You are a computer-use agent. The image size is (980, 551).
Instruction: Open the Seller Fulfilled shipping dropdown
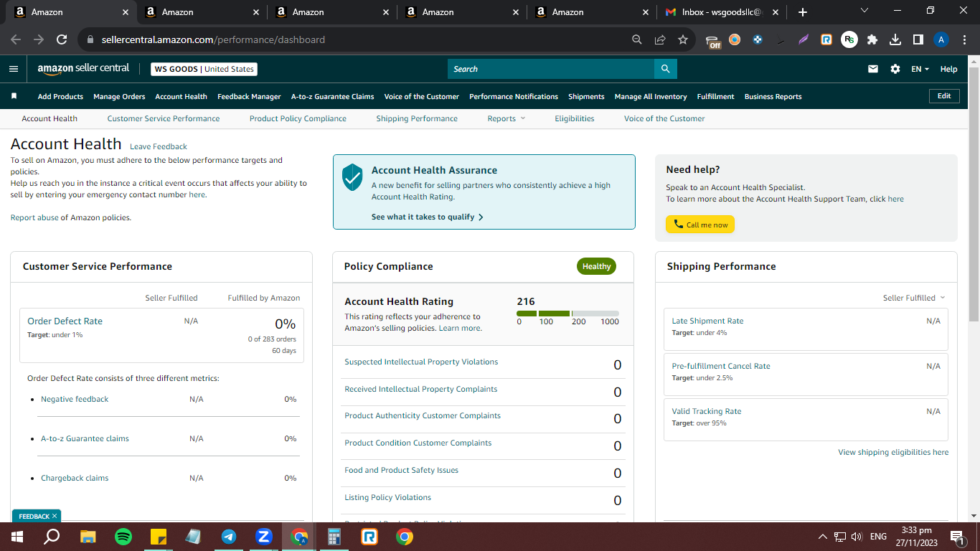pyautogui.click(x=914, y=298)
